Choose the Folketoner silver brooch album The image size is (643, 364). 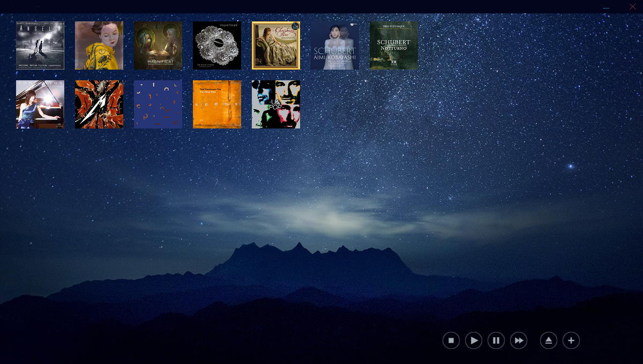[217, 45]
